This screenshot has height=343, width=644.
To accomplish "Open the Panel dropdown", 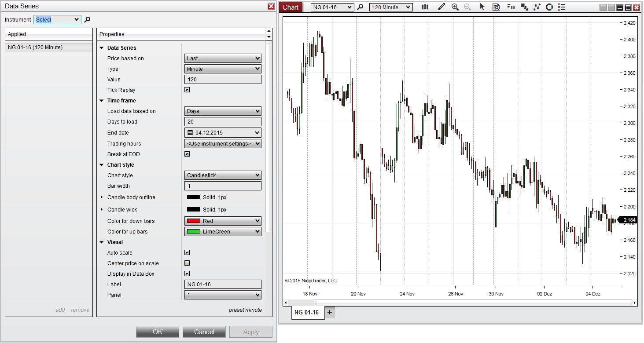I will tap(223, 295).
